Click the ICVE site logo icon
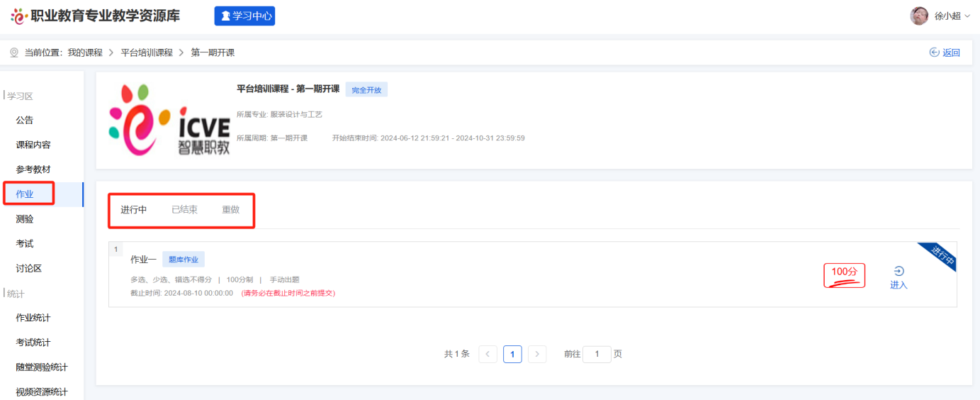The image size is (980, 400). [18, 16]
